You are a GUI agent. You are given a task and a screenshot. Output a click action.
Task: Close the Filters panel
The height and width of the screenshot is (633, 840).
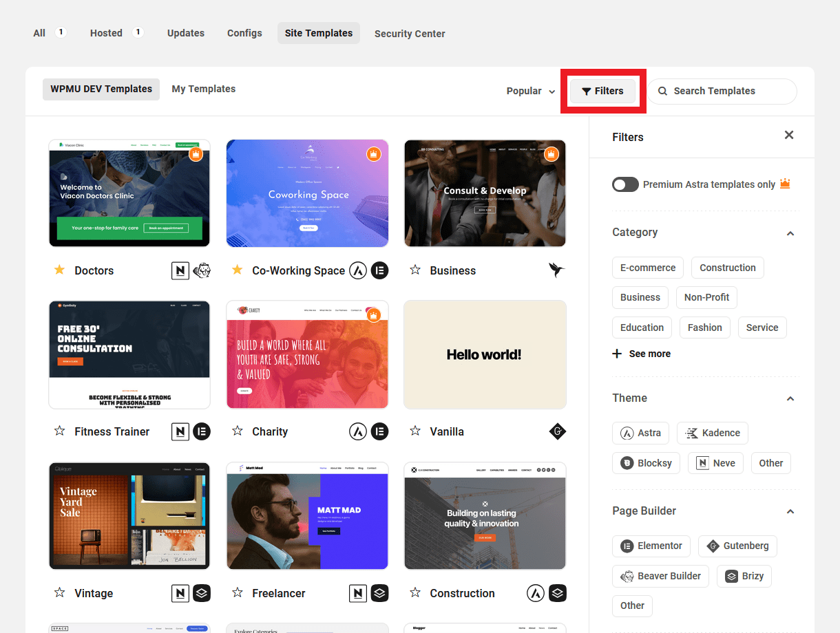pyautogui.click(x=789, y=136)
